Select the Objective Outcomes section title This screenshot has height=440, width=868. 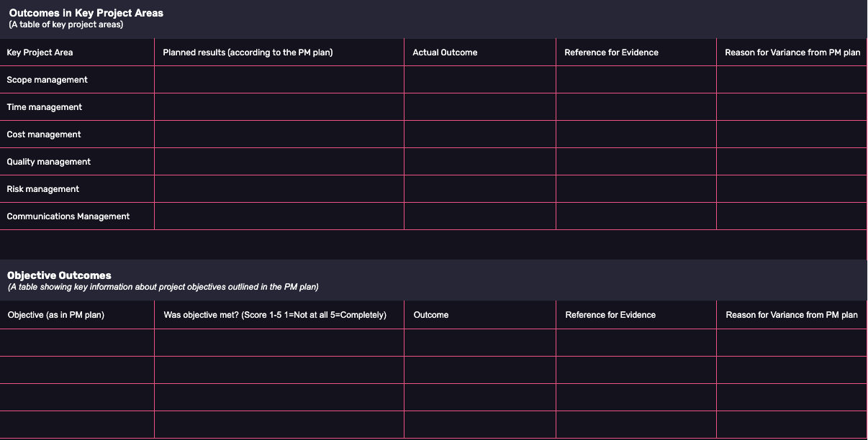click(x=59, y=275)
